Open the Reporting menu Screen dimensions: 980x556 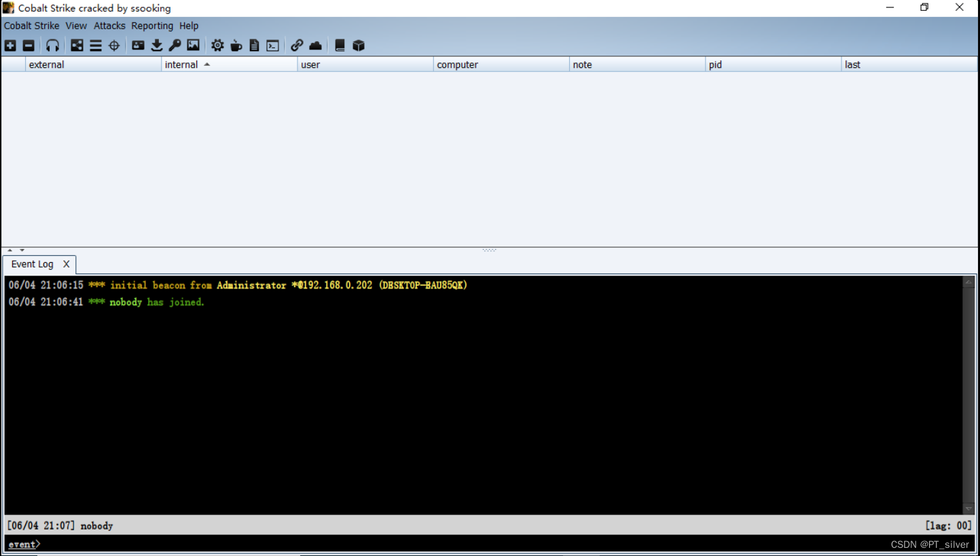pyautogui.click(x=152, y=26)
